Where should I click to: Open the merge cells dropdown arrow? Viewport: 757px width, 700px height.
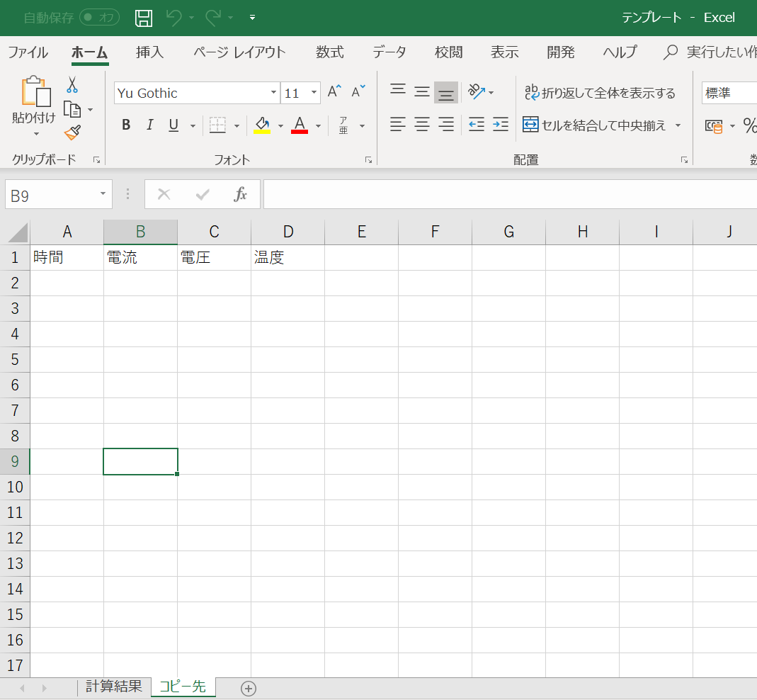pyautogui.click(x=678, y=125)
